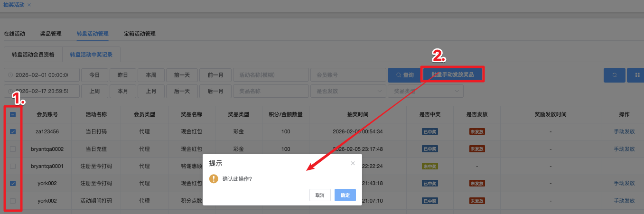The width and height of the screenshot is (644, 214).
Task: Click 手动发放 link for za123456
Action: (624, 131)
